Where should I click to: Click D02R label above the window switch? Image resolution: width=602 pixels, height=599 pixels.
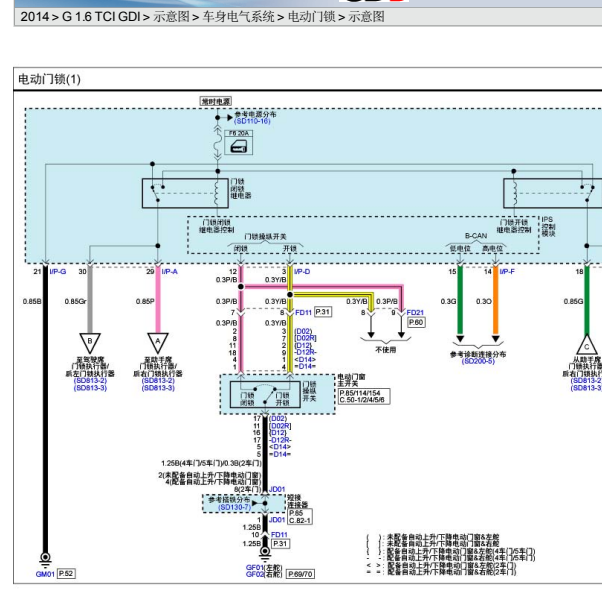[x=305, y=338]
